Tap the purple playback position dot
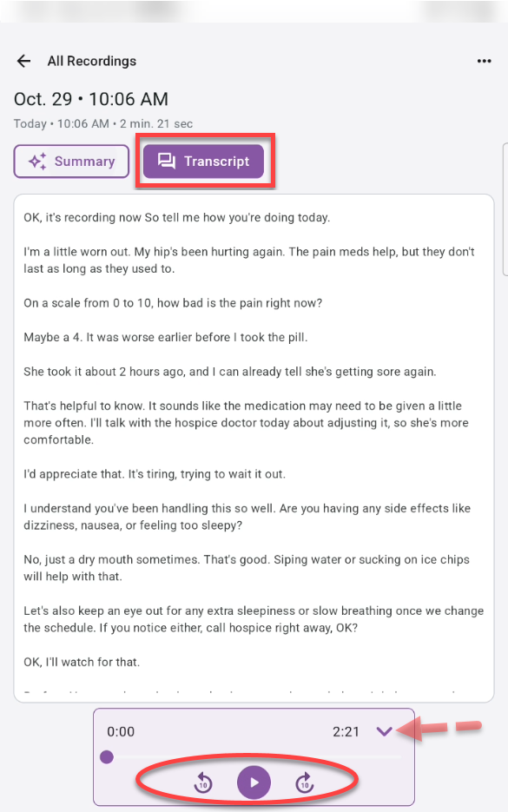The image size is (508, 812). [106, 756]
